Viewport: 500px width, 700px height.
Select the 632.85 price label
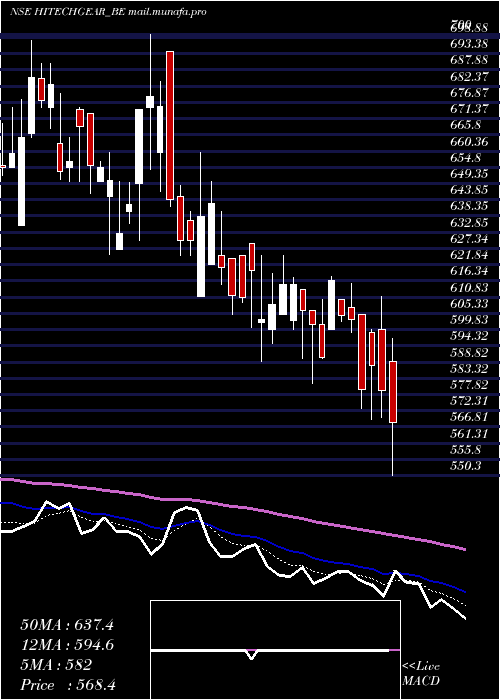[x=469, y=223]
